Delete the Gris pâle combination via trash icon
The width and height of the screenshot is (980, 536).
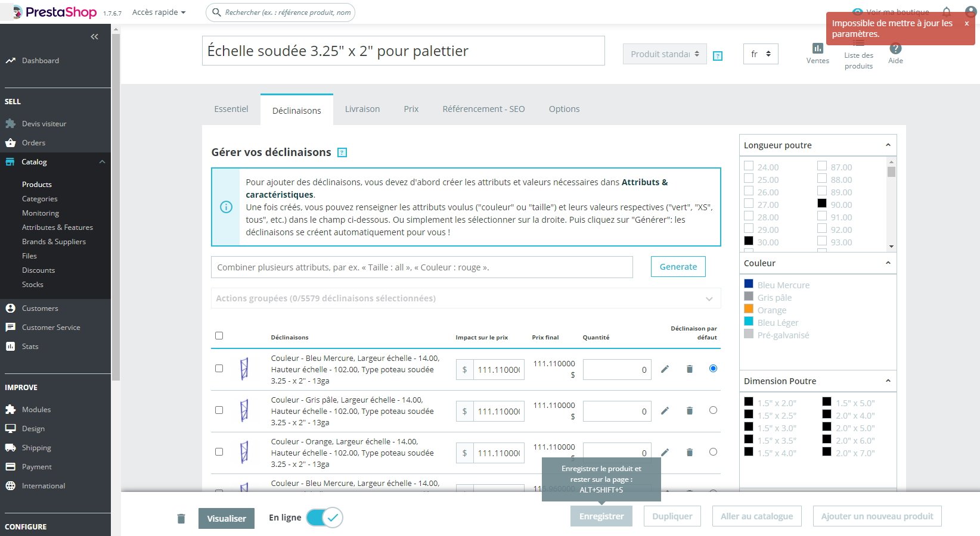tap(690, 411)
